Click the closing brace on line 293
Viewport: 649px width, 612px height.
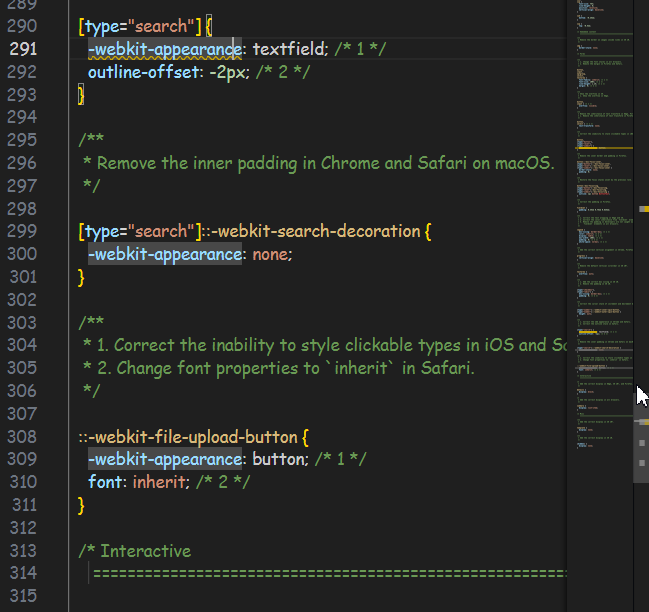coord(81,95)
